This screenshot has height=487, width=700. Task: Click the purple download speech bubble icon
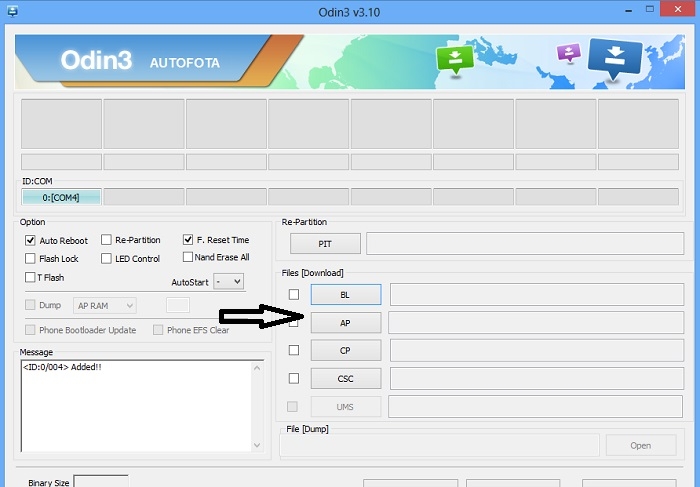point(569,53)
